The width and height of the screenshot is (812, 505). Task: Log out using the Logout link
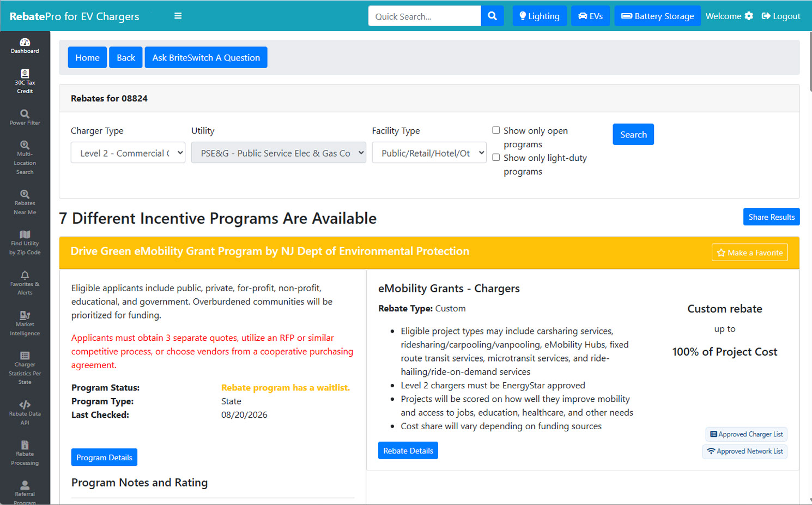pos(781,16)
